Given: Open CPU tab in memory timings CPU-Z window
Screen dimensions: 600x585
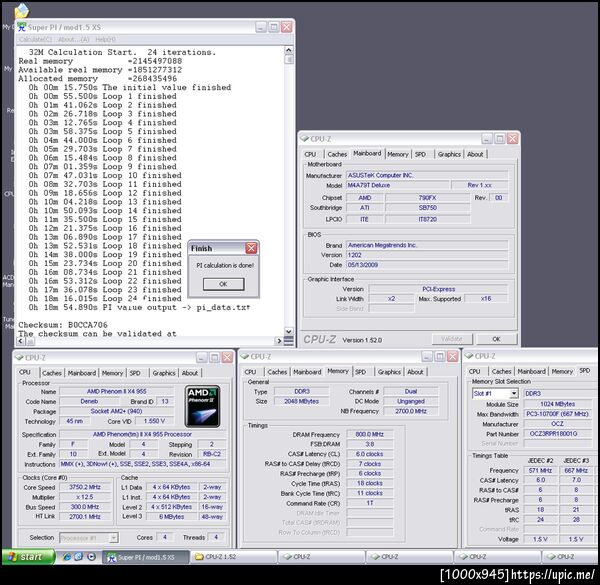Looking at the screenshot, I should (250, 372).
